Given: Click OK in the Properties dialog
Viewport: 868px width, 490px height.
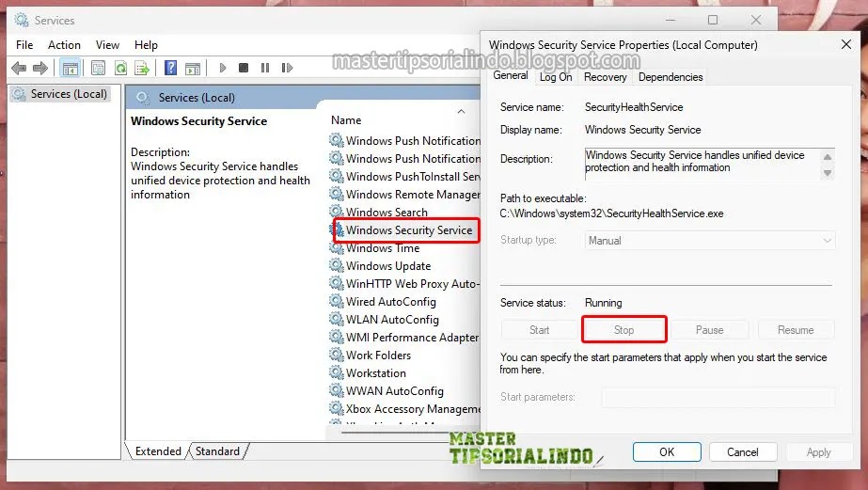Looking at the screenshot, I should pyautogui.click(x=667, y=451).
